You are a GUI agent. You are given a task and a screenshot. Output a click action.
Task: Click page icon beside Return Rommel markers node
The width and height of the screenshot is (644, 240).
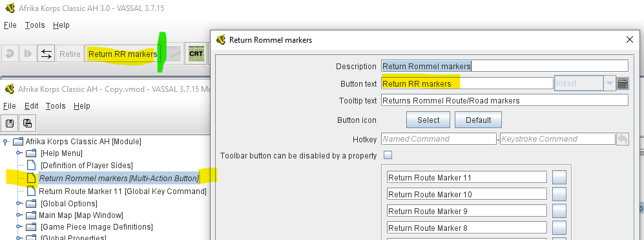coord(31,179)
